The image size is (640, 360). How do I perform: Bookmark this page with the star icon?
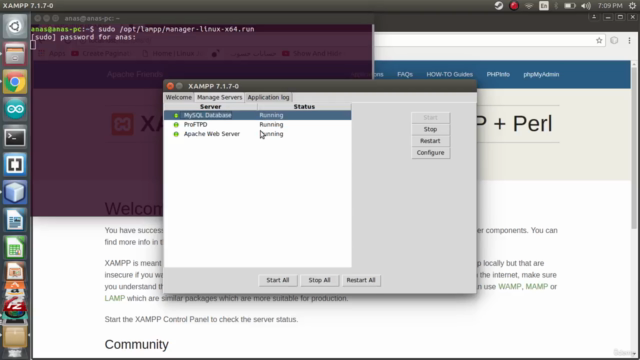click(x=599, y=40)
